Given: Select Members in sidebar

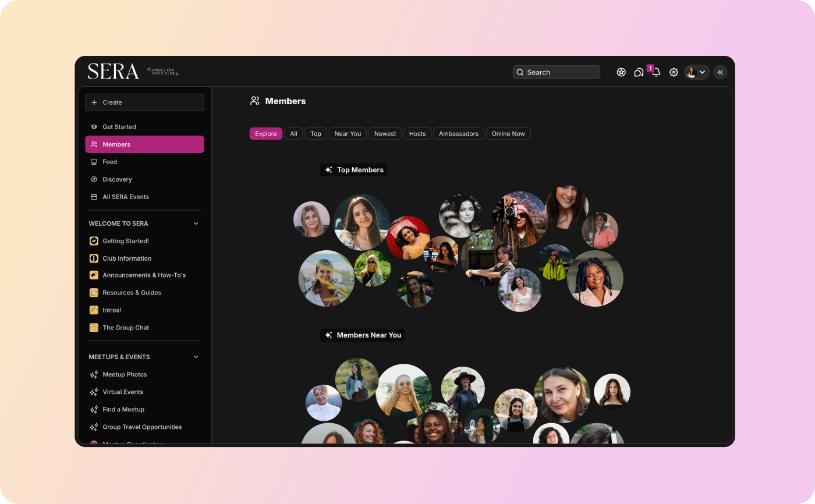Looking at the screenshot, I should (144, 144).
